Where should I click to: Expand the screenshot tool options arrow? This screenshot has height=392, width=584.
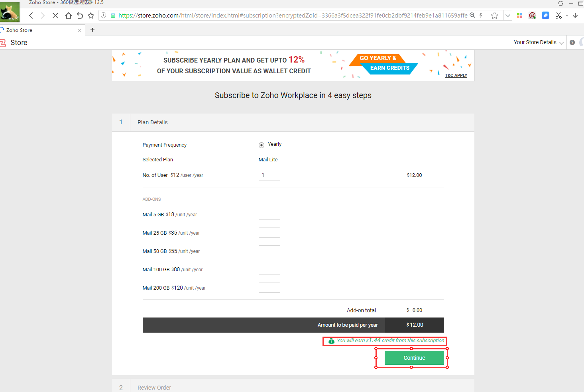click(x=567, y=16)
